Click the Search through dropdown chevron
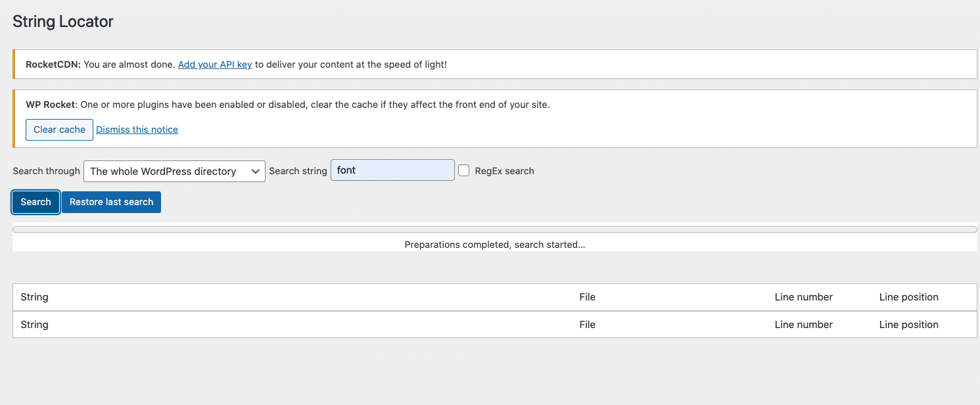This screenshot has width=980, height=405. [256, 171]
